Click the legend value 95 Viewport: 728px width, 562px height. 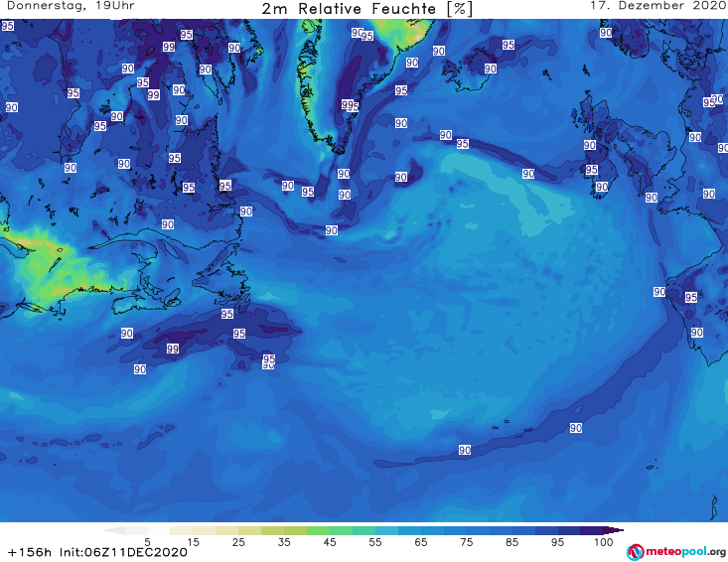tap(557, 542)
